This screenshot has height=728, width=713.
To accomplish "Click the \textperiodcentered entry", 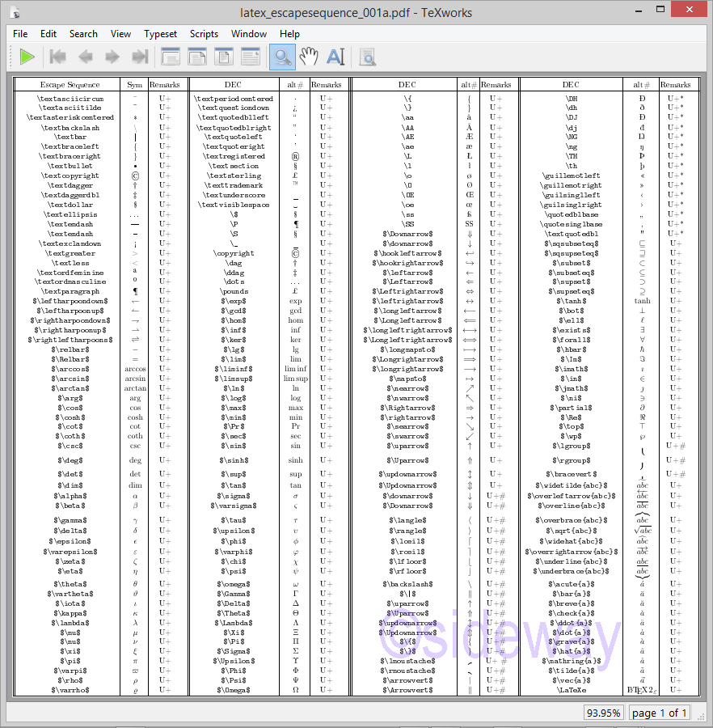I will coord(234,99).
